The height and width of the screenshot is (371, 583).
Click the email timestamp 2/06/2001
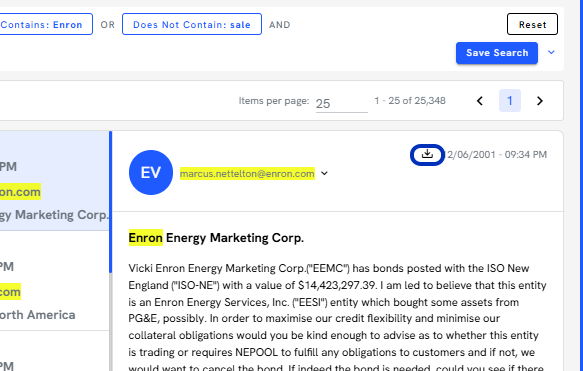(x=497, y=155)
